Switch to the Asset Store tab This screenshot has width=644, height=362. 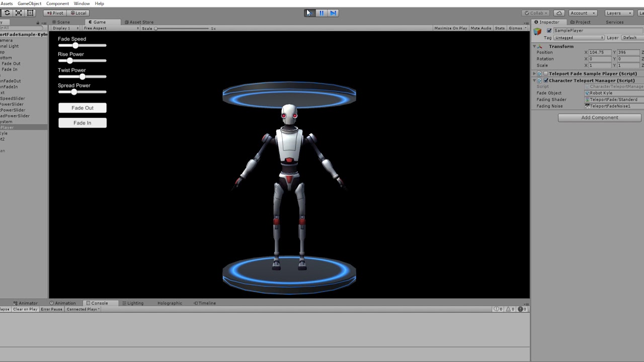[x=139, y=22]
